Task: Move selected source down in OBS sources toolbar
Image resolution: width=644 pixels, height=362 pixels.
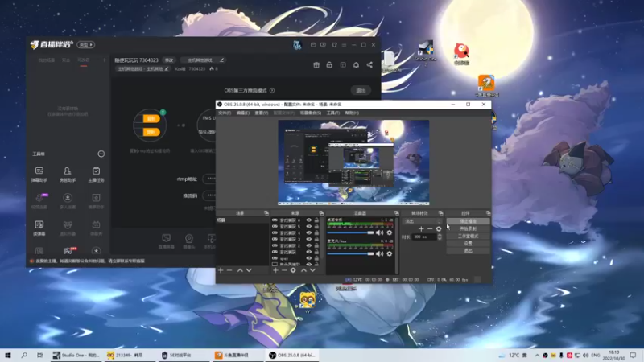Action: (312, 270)
